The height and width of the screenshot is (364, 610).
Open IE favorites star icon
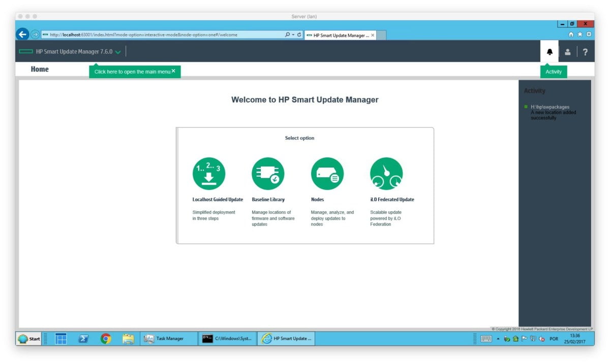(579, 35)
